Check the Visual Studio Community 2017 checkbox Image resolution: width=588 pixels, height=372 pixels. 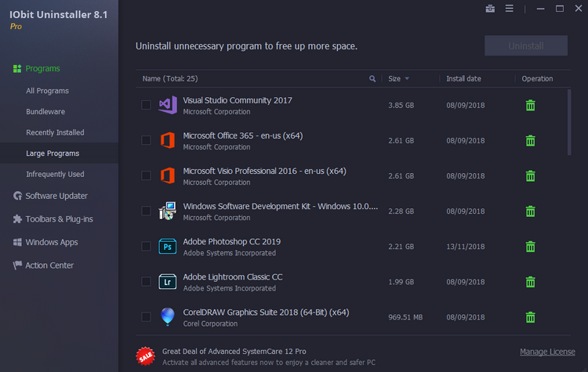click(146, 105)
